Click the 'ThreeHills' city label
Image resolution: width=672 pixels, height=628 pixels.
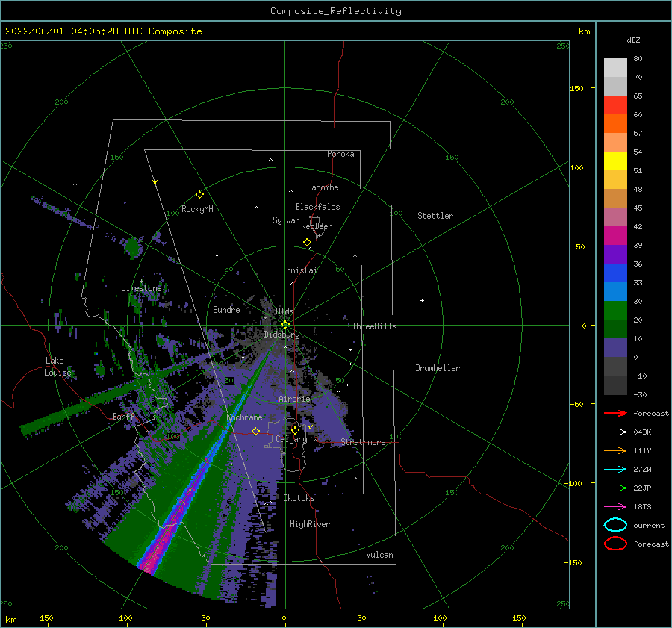(375, 326)
